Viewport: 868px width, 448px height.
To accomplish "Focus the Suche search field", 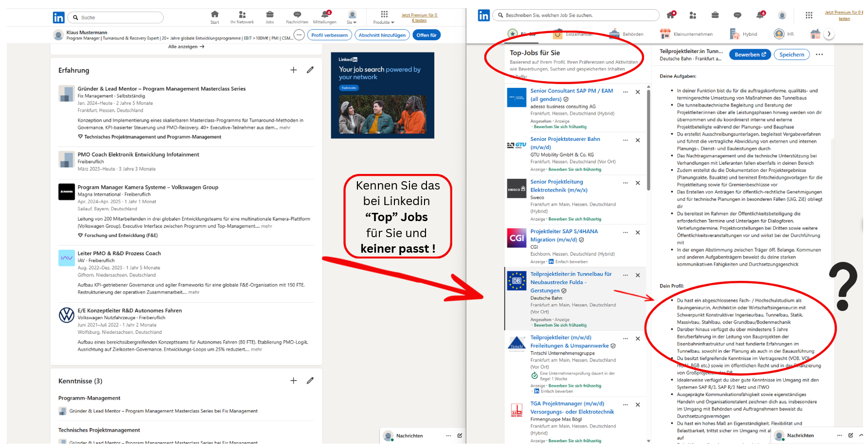I will pyautogui.click(x=116, y=17).
